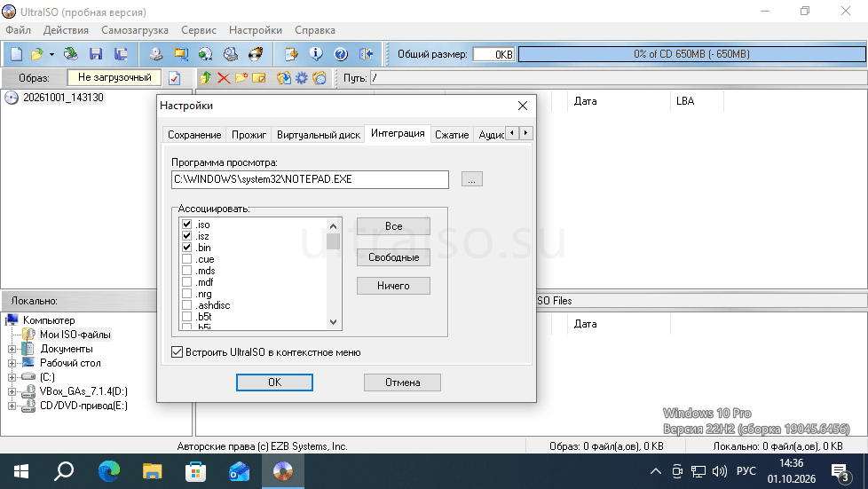The width and height of the screenshot is (868, 489).
Task: Open Microsoft Edge from taskbar
Action: (x=109, y=472)
